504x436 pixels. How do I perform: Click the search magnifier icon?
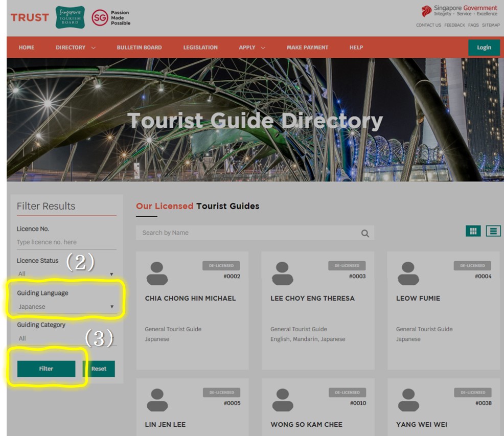[365, 233]
